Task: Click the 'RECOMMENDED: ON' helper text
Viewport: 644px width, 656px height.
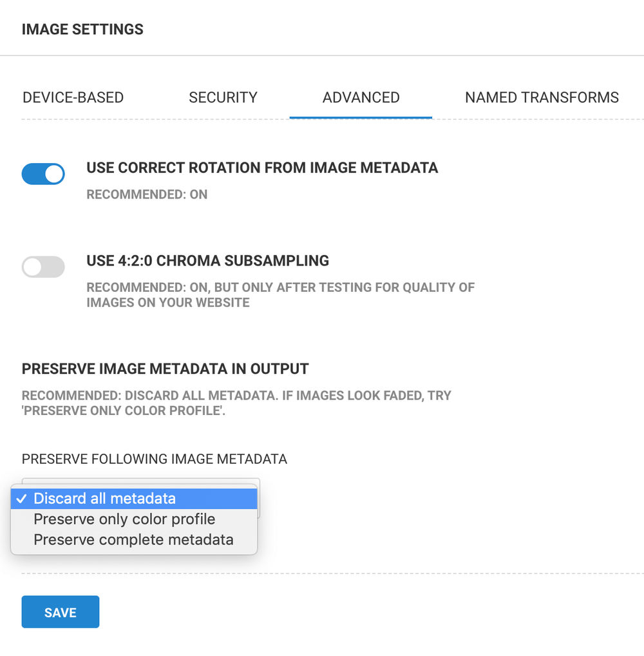Action: (146, 194)
